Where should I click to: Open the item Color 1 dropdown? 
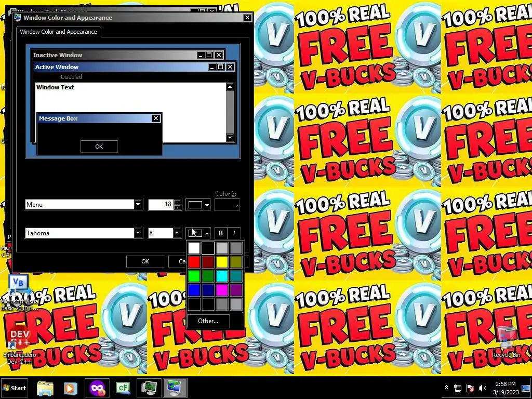coord(198,205)
